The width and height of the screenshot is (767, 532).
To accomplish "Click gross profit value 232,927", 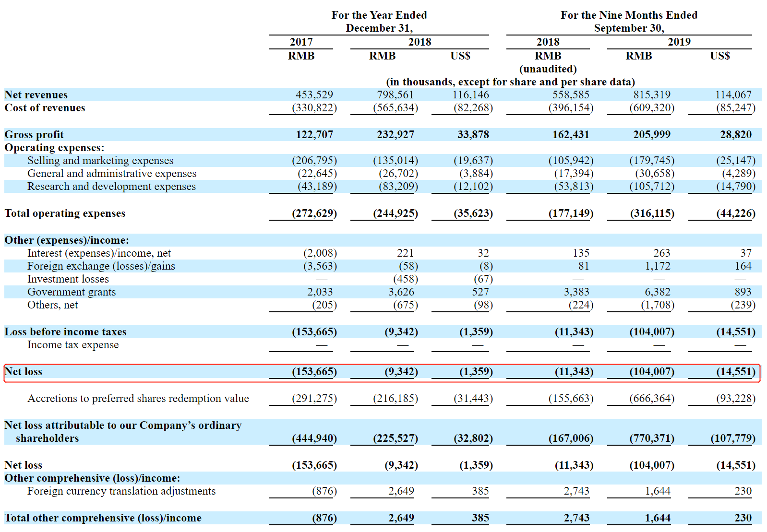I will click(395, 135).
